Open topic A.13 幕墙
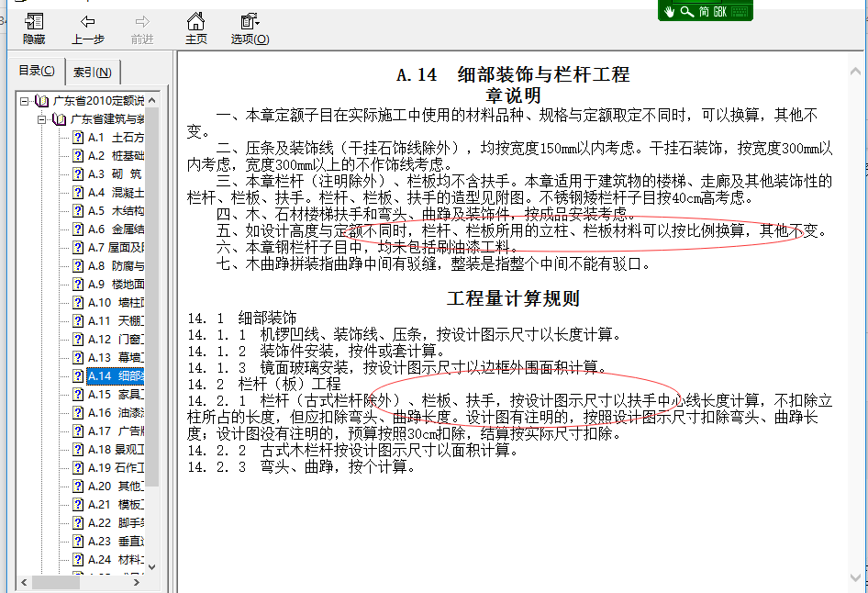This screenshot has height=593, width=868. 116,357
